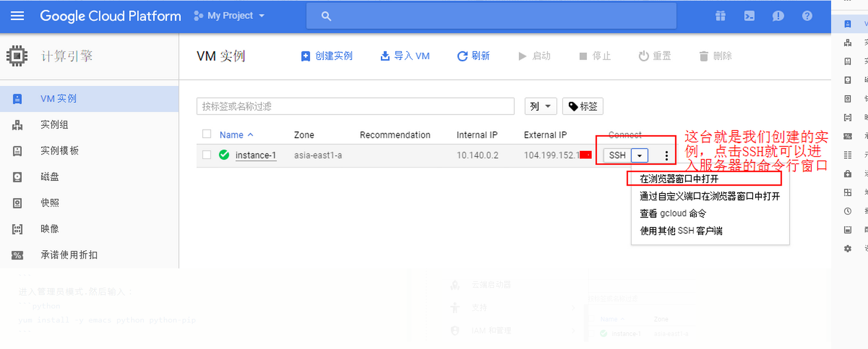Screen dimensions: 868x349
Task: Click the 重置 reset button
Action: click(655, 56)
